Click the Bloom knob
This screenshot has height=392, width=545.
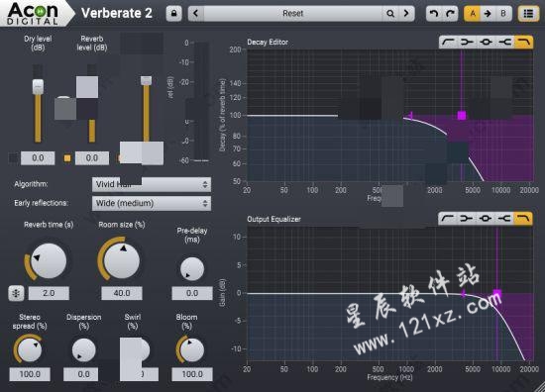coord(192,350)
